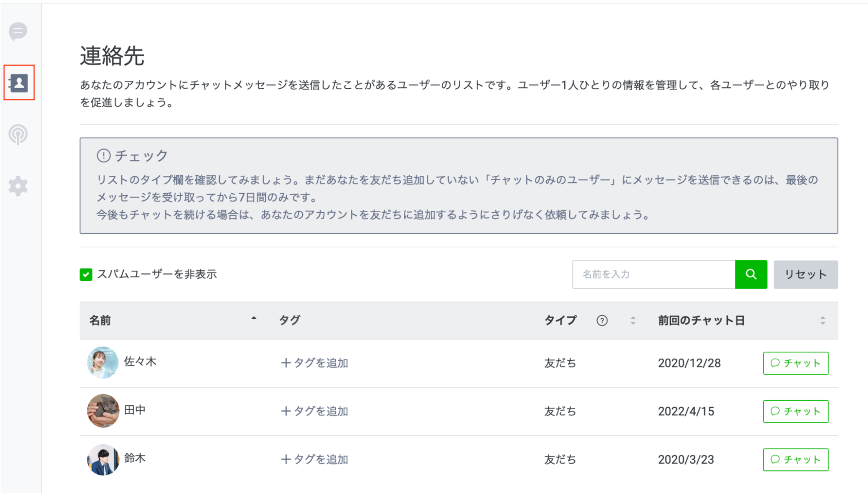Open settings gear in sidebar
This screenshot has height=494, width=868.
pos(18,186)
